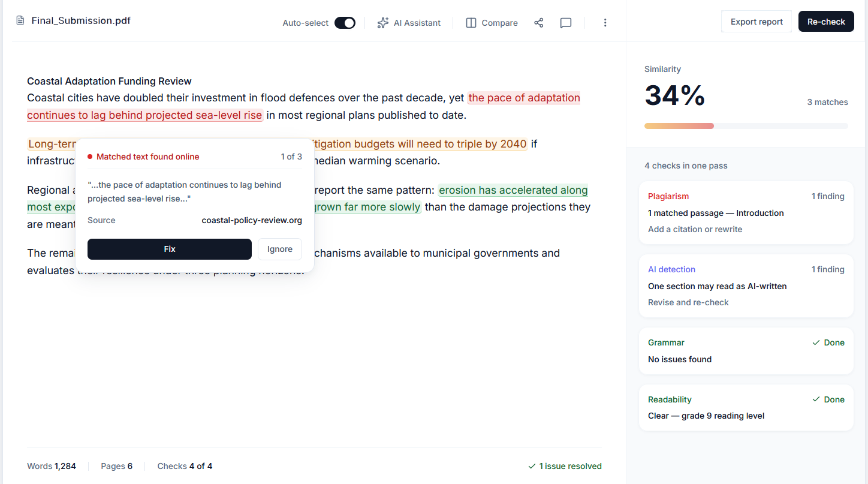Click the Export report button

[x=757, y=22]
